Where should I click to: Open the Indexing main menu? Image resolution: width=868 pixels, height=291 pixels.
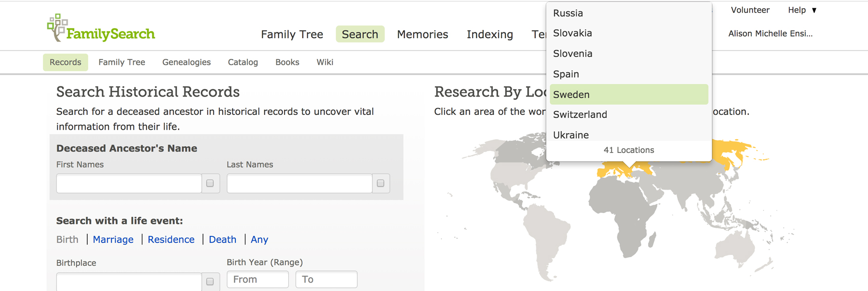coord(489,34)
